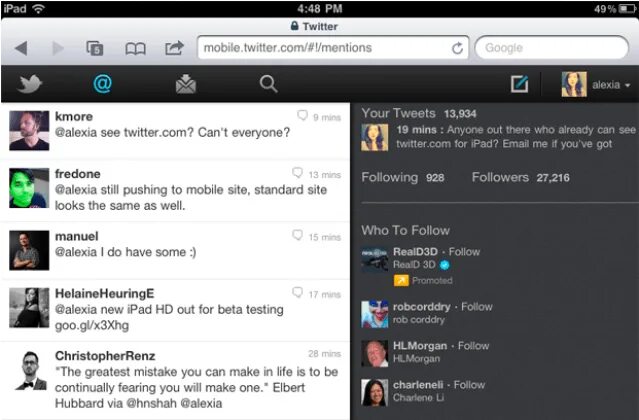The image size is (639, 420).
Task: Click the kmore username
Action: [x=74, y=117]
